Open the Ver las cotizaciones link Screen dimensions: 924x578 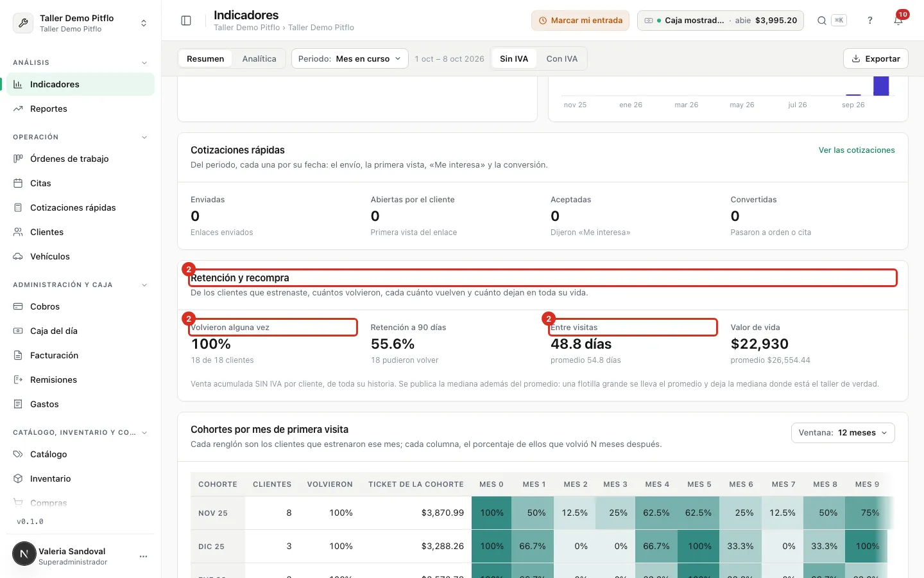(x=857, y=150)
